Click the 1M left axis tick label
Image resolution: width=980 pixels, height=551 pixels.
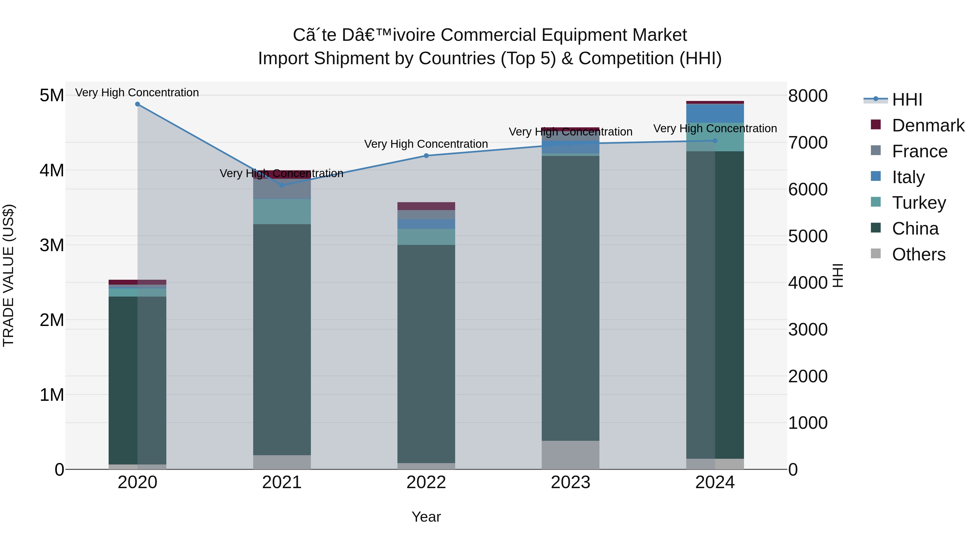[x=52, y=395]
